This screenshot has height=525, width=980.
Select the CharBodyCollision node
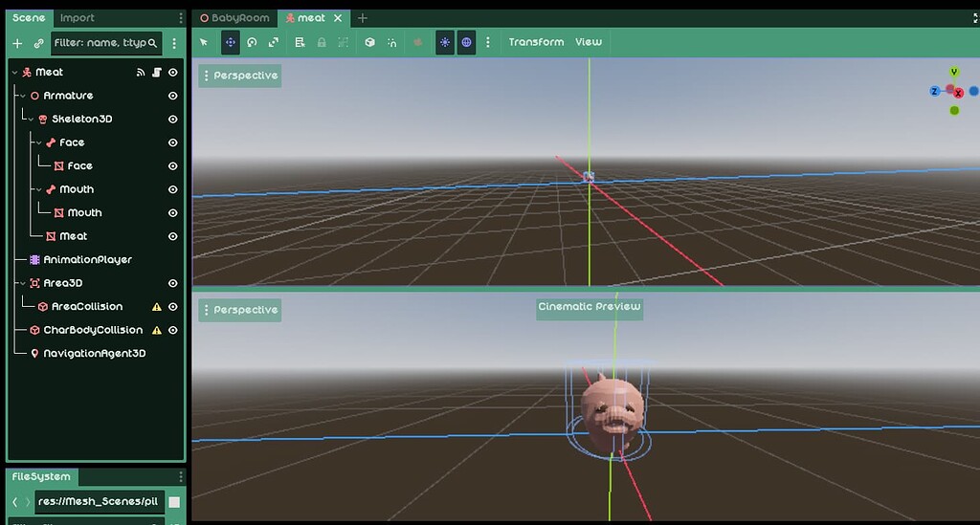coord(93,330)
